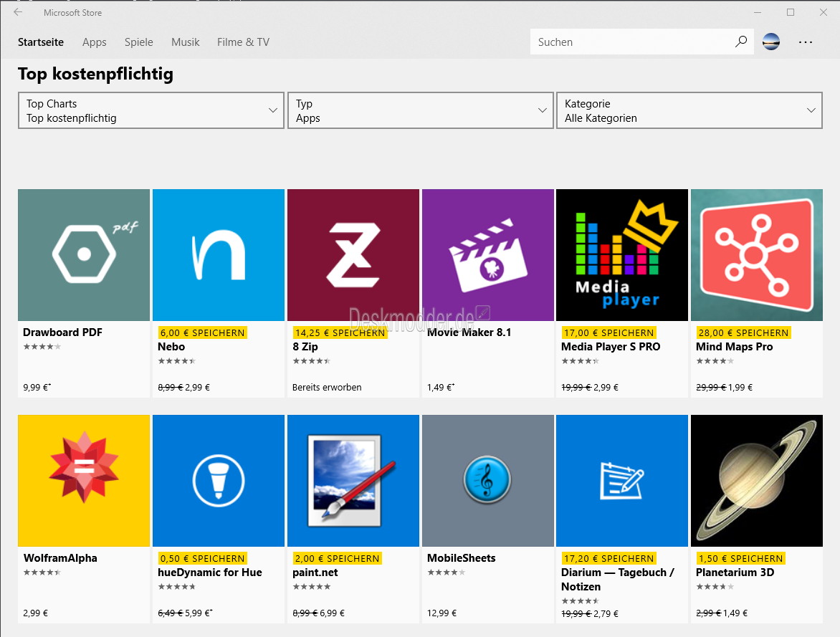Open the MobileSheets treble clef icon

click(x=488, y=481)
